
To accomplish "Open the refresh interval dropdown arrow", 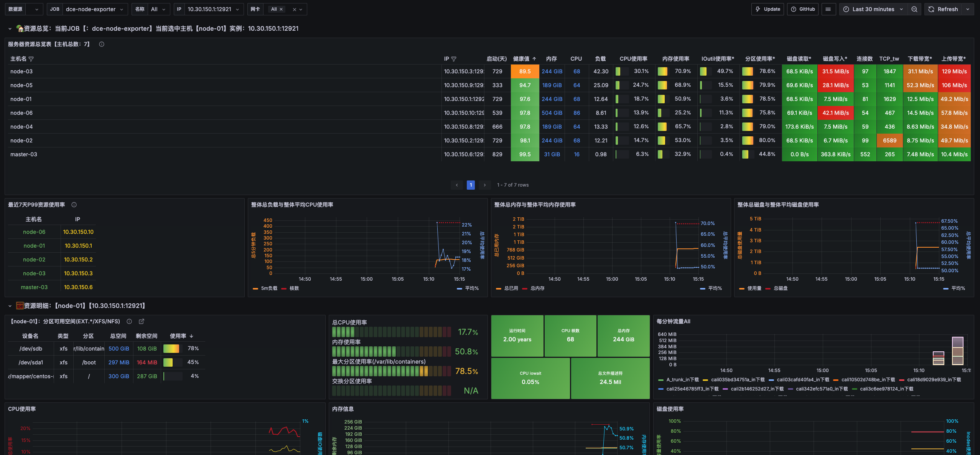I will (968, 9).
